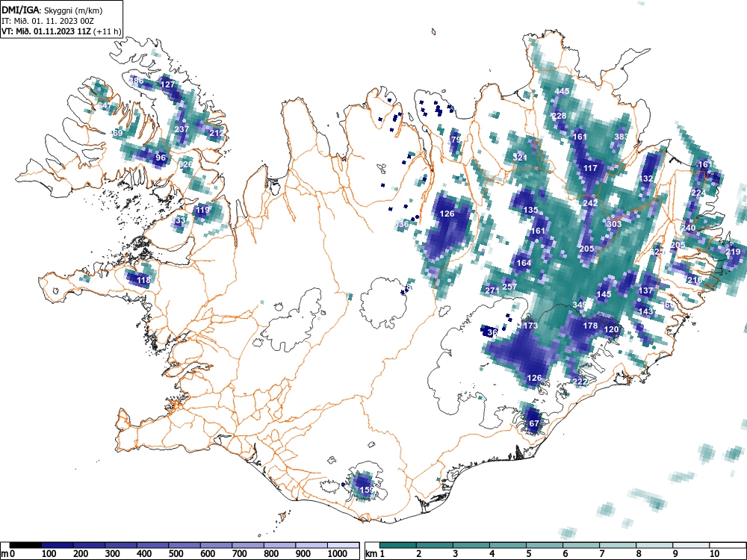
Task: Click the visibility value 303 on the map
Action: (614, 224)
